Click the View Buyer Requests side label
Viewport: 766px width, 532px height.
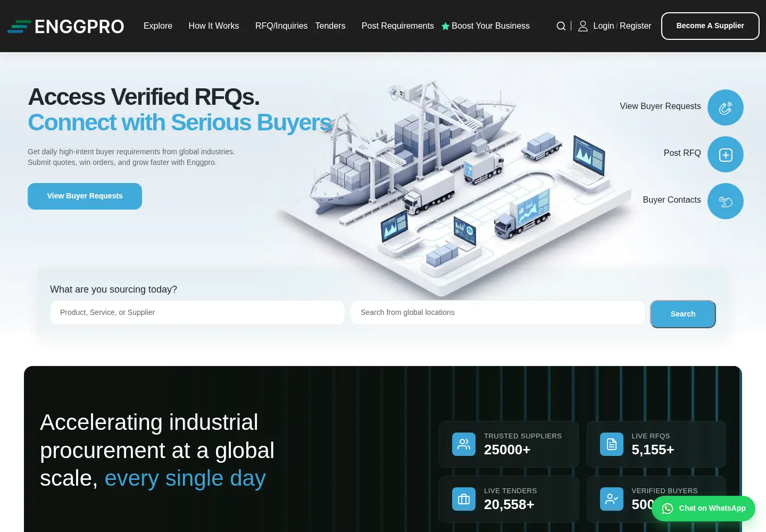pos(660,106)
